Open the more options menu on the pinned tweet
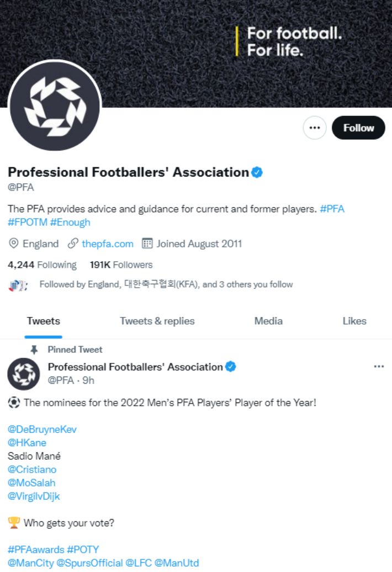The height and width of the screenshot is (572, 392). click(379, 366)
